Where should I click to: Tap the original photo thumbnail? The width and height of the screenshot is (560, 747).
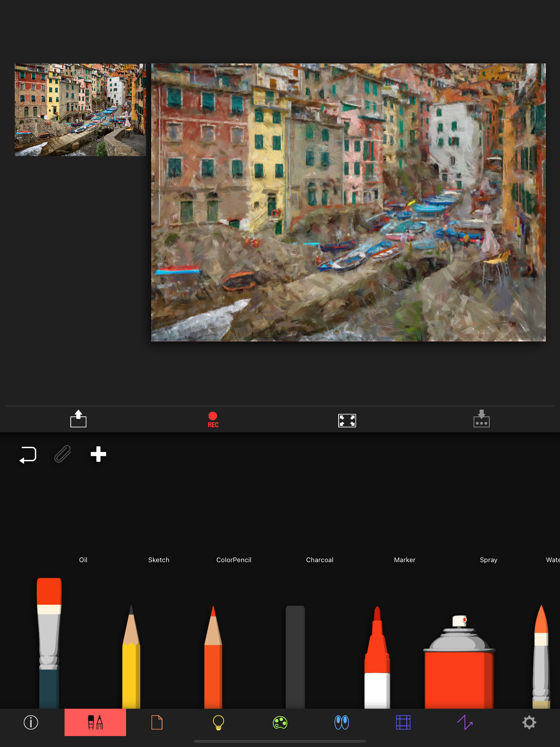click(80, 110)
